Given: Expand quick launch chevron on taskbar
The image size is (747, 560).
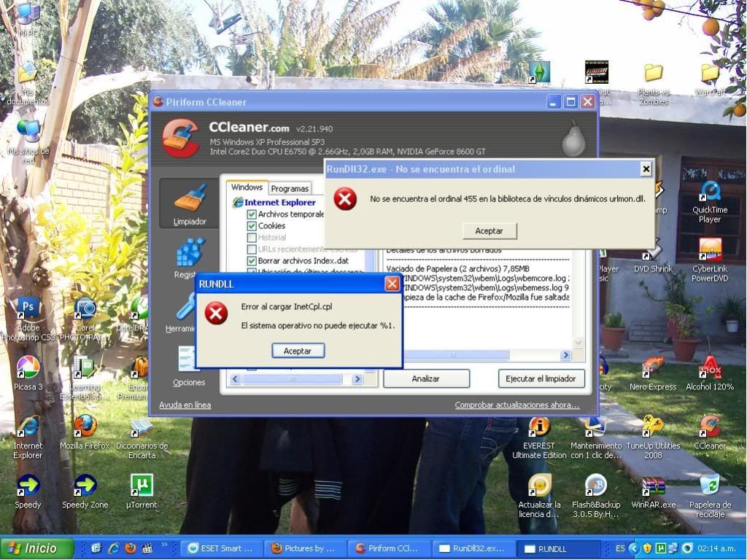Looking at the screenshot, I should coord(164,545).
